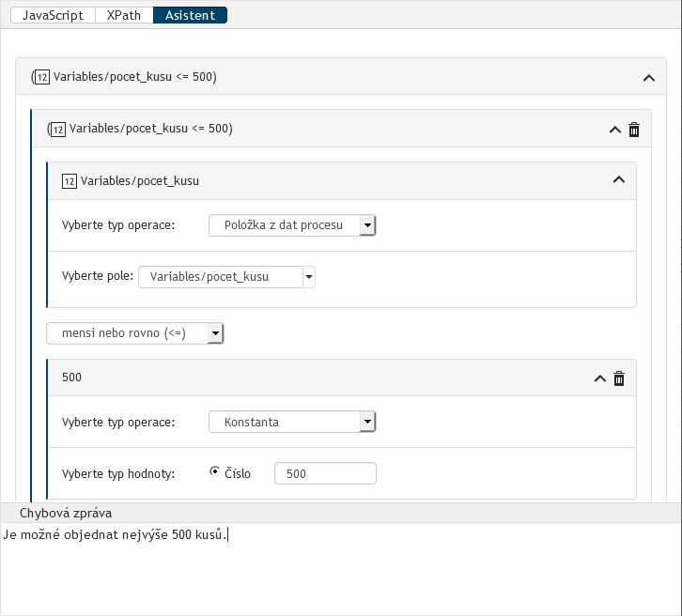The image size is (682, 616).
Task: Click the number icon in inner condition header
Action: pyautogui.click(x=58, y=129)
